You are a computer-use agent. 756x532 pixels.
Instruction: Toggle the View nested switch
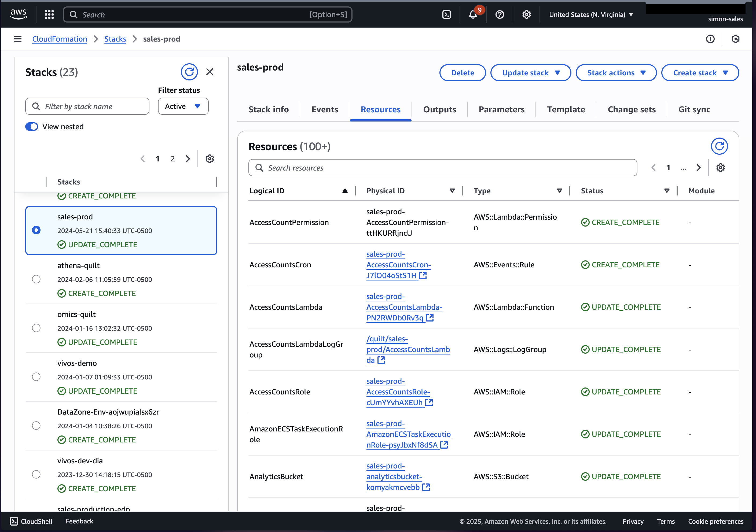tap(32, 127)
